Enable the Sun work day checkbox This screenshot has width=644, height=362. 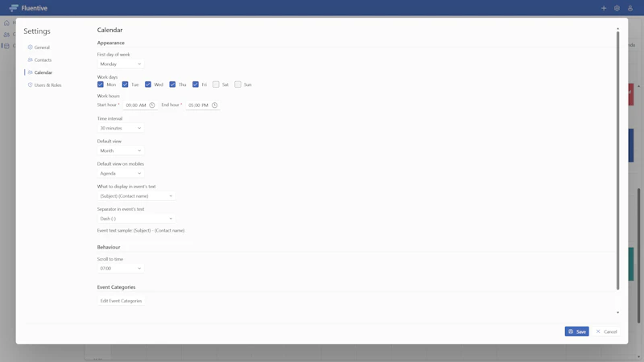click(237, 84)
